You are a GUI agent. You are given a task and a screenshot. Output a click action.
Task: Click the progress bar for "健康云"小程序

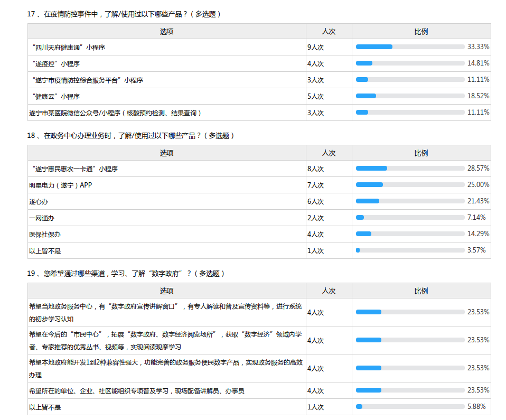click(x=410, y=96)
